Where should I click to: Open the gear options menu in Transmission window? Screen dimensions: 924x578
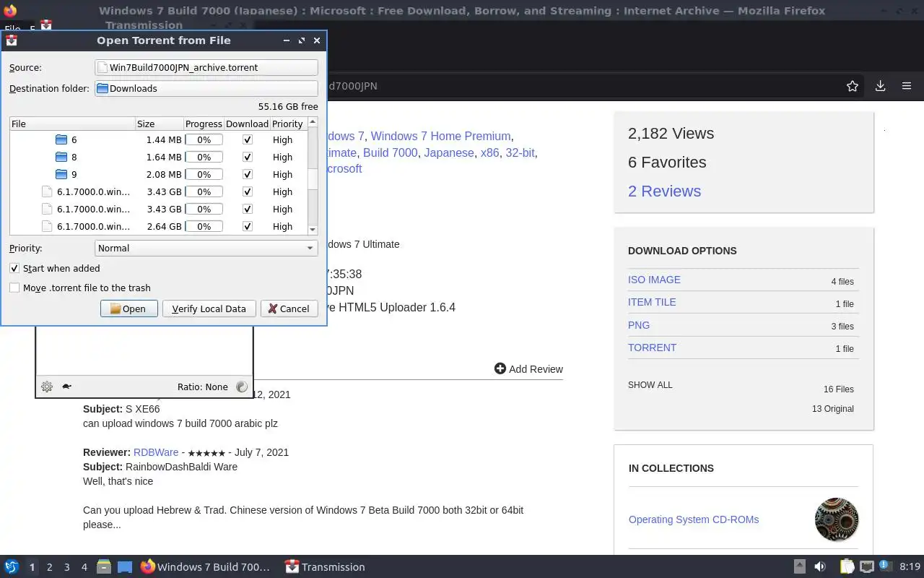click(47, 387)
